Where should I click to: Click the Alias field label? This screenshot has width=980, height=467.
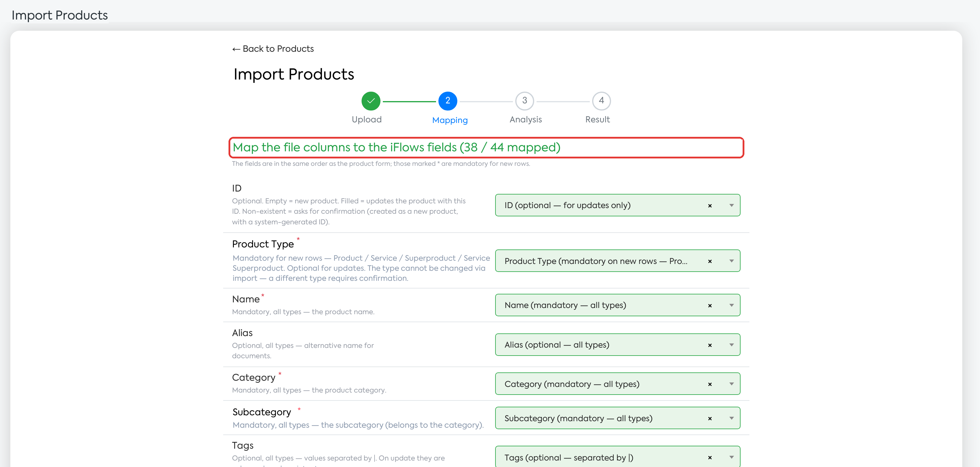[x=242, y=333]
